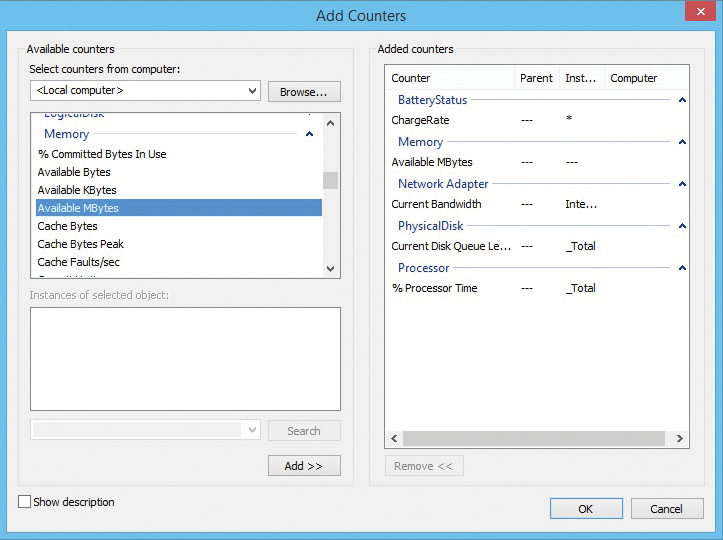This screenshot has width=723, height=540.
Task: Click the added counters right scroll arrow
Action: coord(680,439)
